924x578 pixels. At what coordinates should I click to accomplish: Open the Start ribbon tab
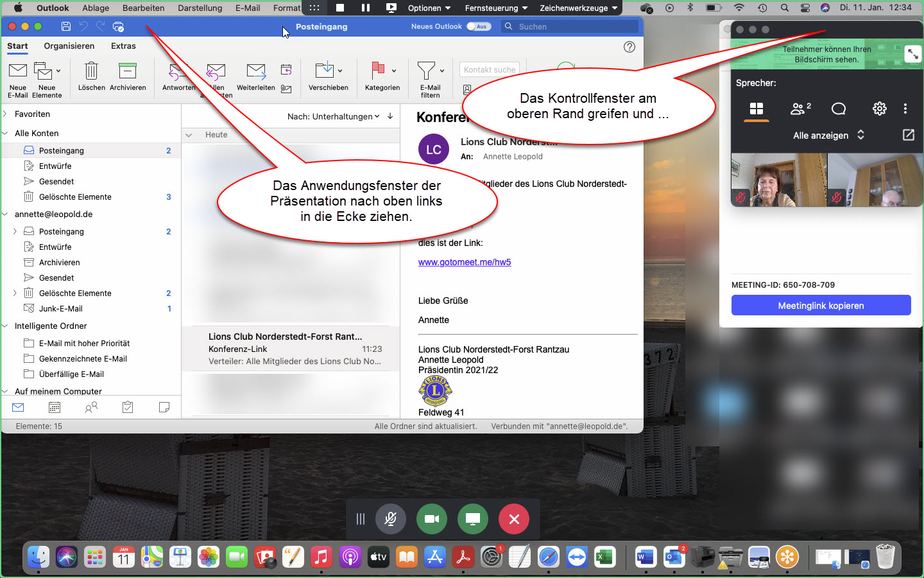coord(17,46)
